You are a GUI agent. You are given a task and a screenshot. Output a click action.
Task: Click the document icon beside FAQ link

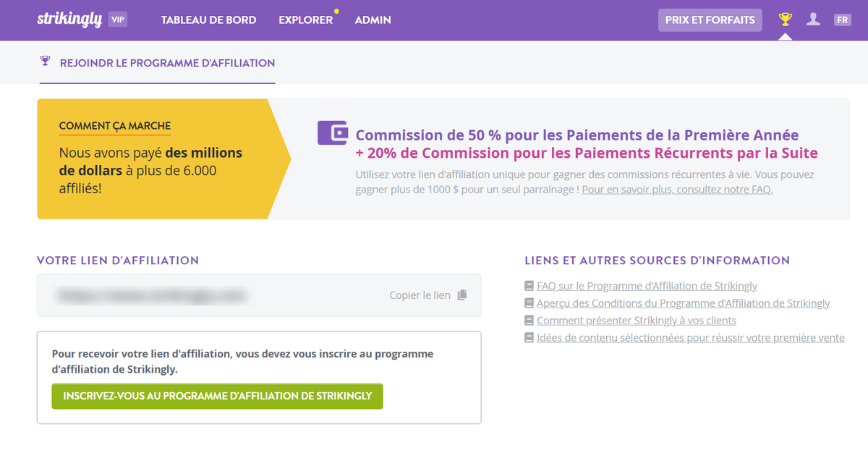529,285
